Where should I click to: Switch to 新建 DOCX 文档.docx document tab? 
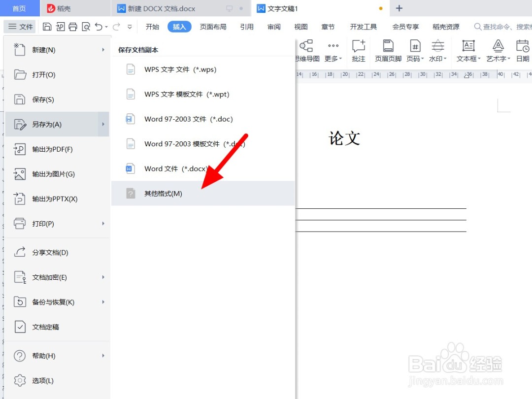point(181,8)
